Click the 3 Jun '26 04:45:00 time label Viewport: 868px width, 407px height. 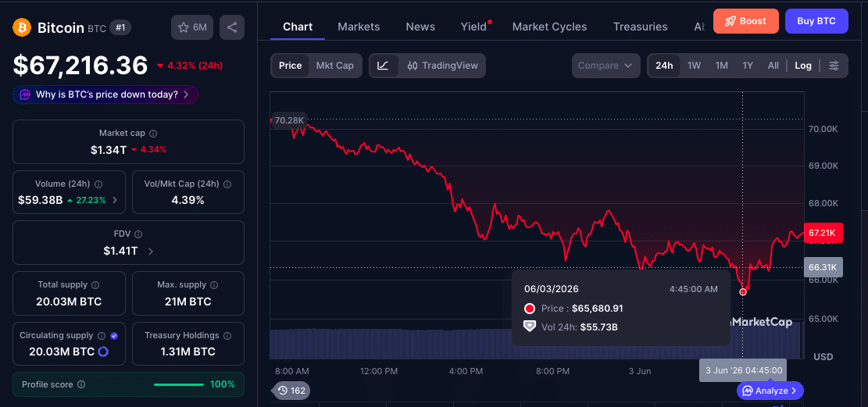tap(744, 370)
